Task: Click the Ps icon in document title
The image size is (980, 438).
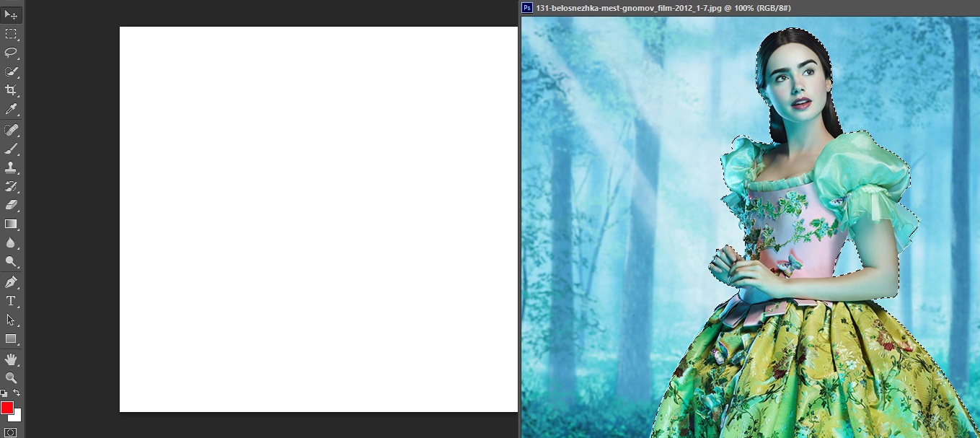Action: pyautogui.click(x=527, y=7)
